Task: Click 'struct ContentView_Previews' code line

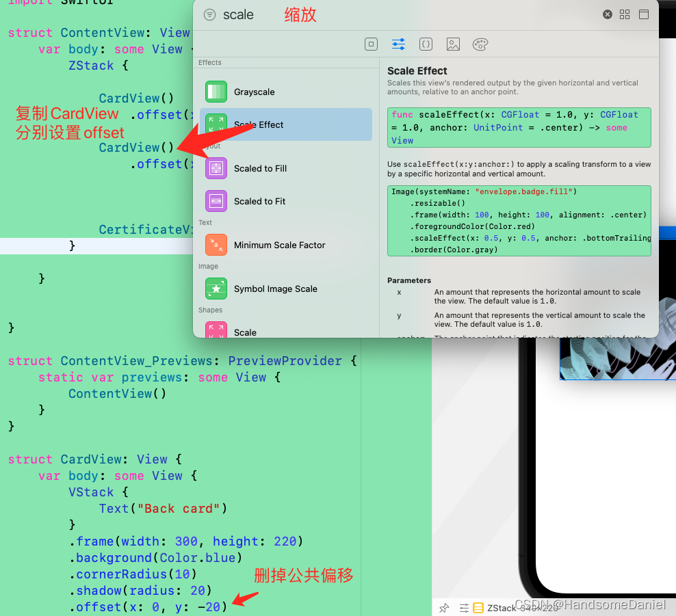Action: pyautogui.click(x=183, y=361)
